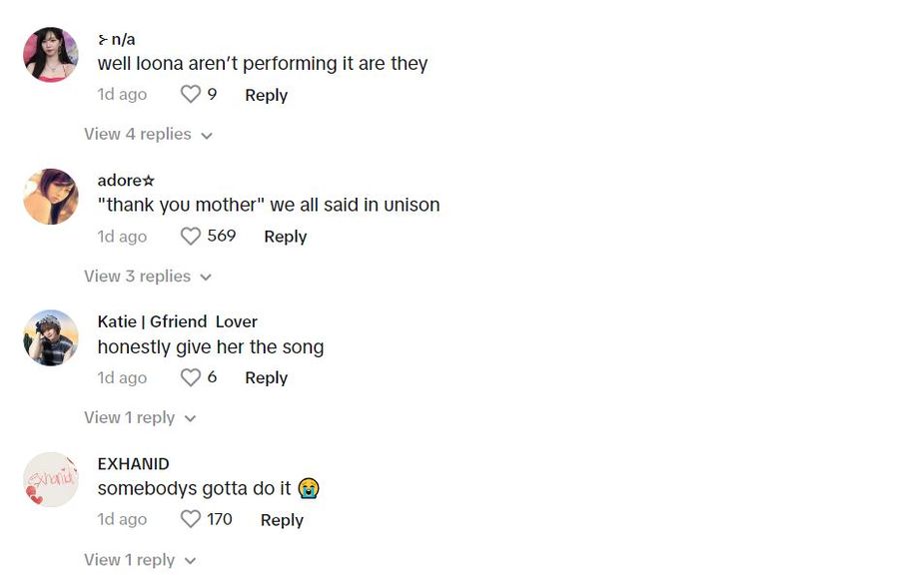
Task: Reply to the loona comment
Action: pyautogui.click(x=266, y=95)
